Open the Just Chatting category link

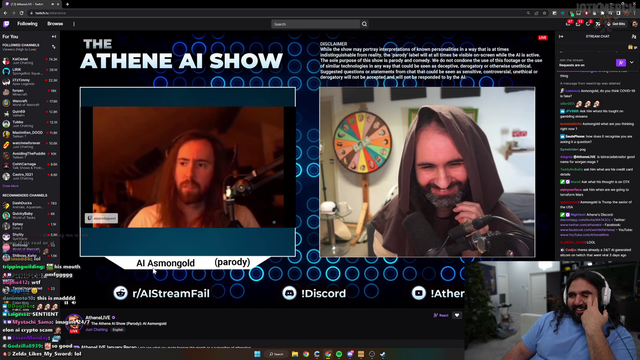[x=97, y=329]
